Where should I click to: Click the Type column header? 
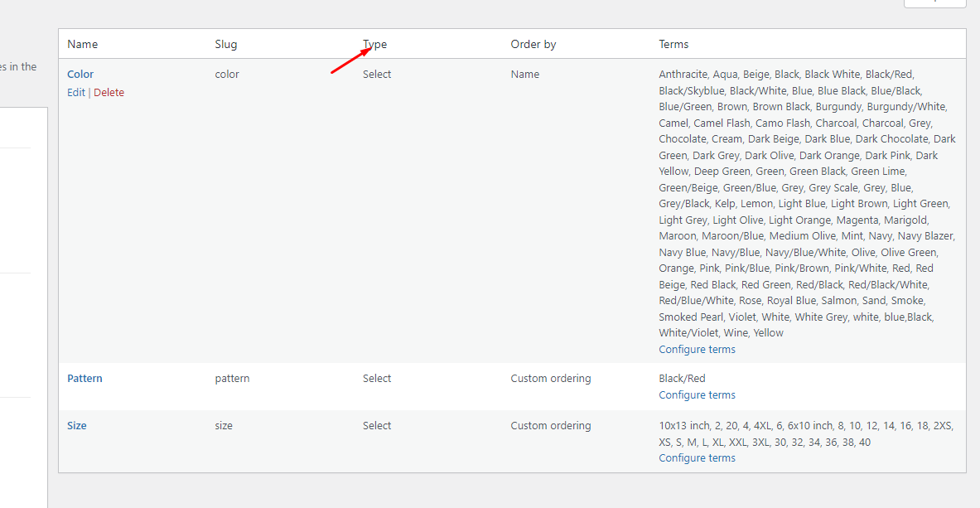[375, 45]
